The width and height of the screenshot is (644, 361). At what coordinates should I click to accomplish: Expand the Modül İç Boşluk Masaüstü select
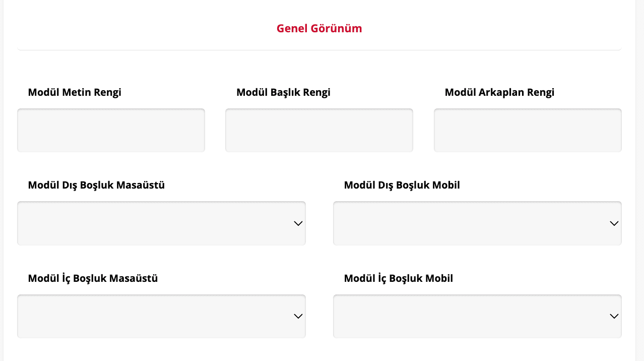pos(161,316)
